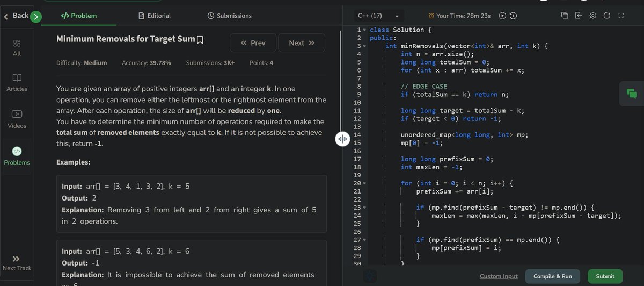Click the panel split resize handle
Viewport: 644px width, 286px height.
[x=342, y=139]
